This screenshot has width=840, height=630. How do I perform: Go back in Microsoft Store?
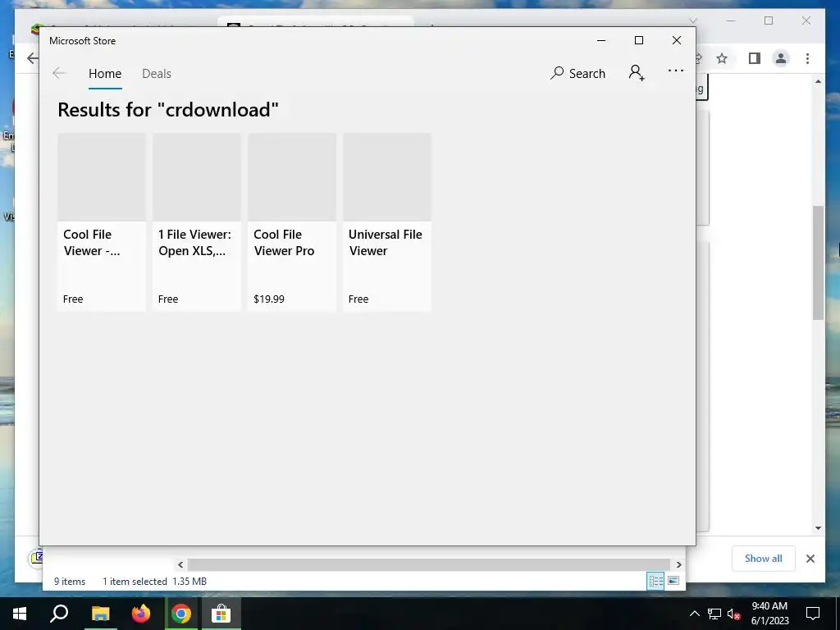pyautogui.click(x=59, y=73)
